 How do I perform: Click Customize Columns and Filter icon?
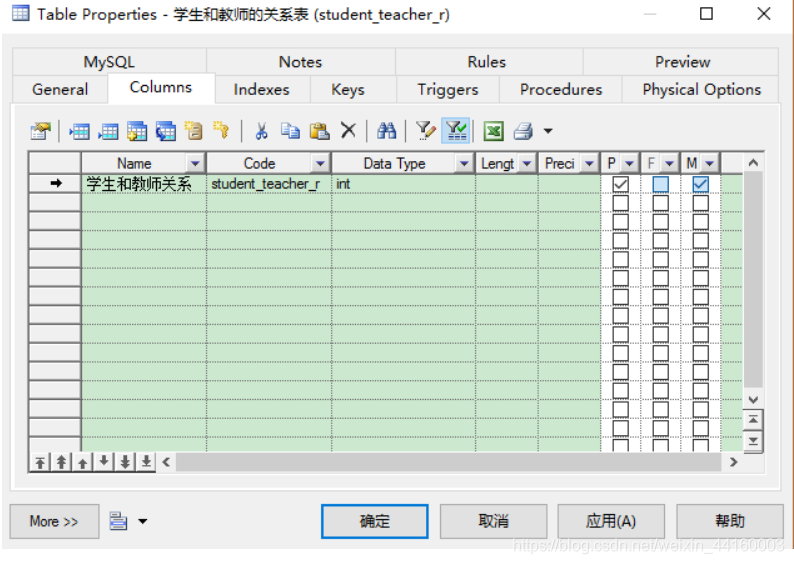coord(425,131)
